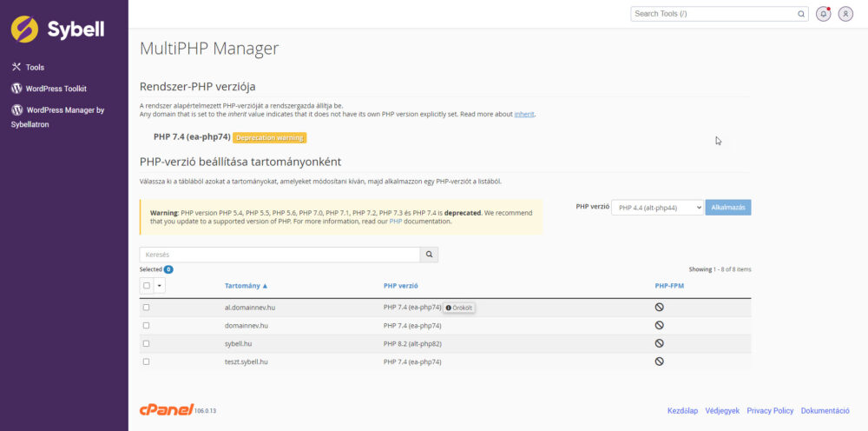This screenshot has width=868, height=431.
Task: Click the Alkalmazás apply button
Action: coord(727,208)
